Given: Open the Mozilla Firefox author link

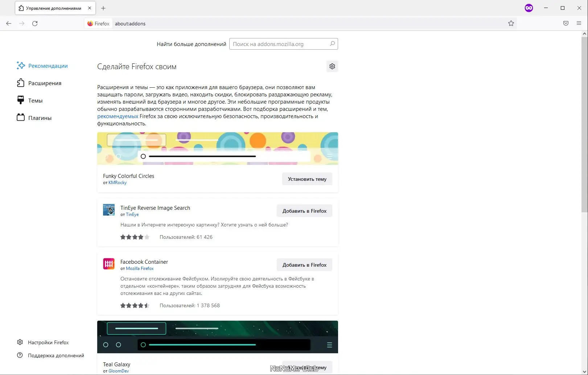Looking at the screenshot, I should point(140,268).
